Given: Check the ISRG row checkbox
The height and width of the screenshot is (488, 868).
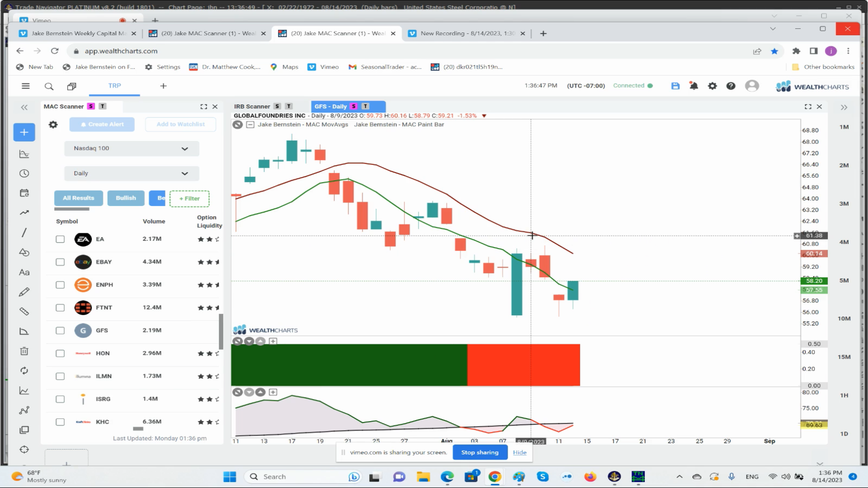Looking at the screenshot, I should point(60,399).
